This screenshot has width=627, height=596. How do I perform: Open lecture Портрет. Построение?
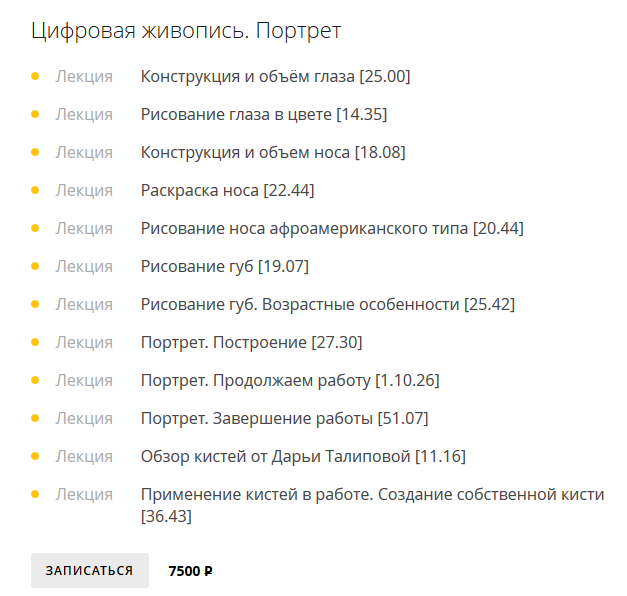tap(251, 343)
